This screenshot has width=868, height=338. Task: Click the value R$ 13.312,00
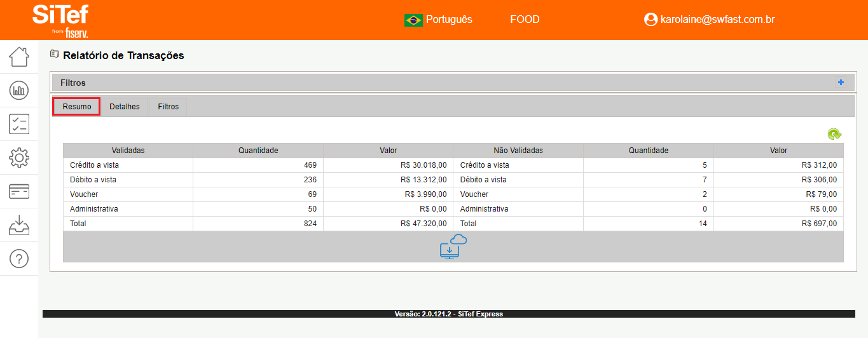click(424, 180)
